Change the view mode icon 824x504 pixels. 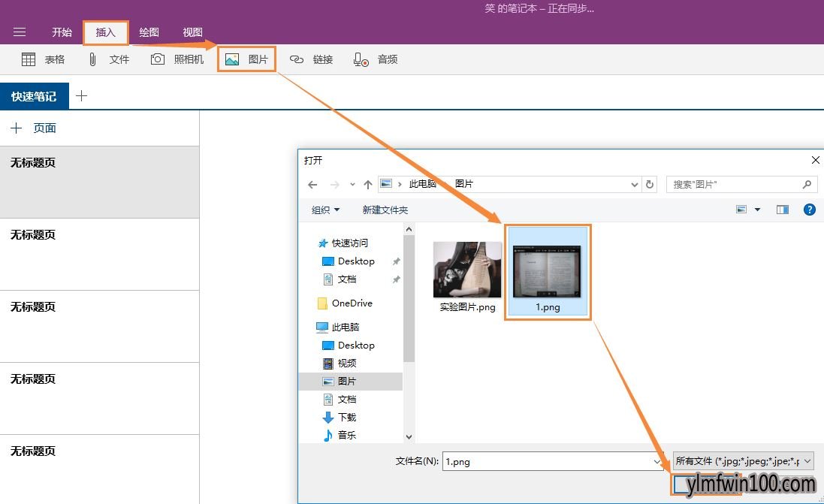point(741,210)
